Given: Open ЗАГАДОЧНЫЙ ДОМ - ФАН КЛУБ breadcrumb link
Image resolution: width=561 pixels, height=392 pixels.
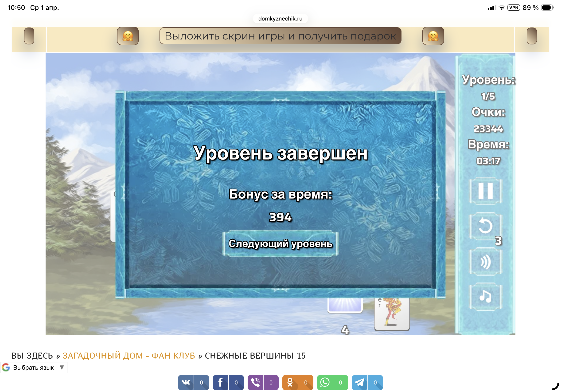Looking at the screenshot, I should [x=129, y=356].
